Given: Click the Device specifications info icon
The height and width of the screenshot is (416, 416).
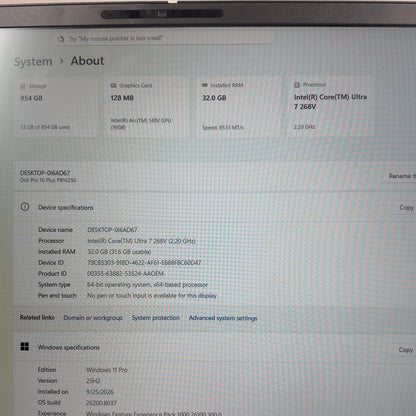Looking at the screenshot, I should (25, 207).
